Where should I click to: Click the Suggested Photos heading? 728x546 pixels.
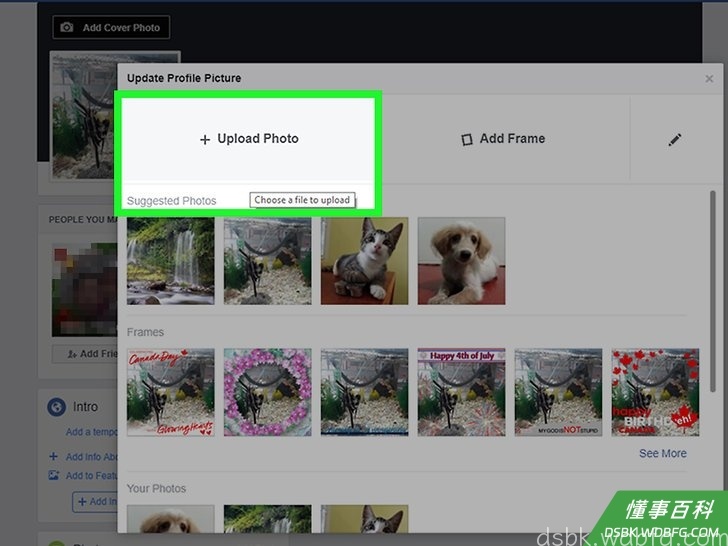[x=171, y=201]
